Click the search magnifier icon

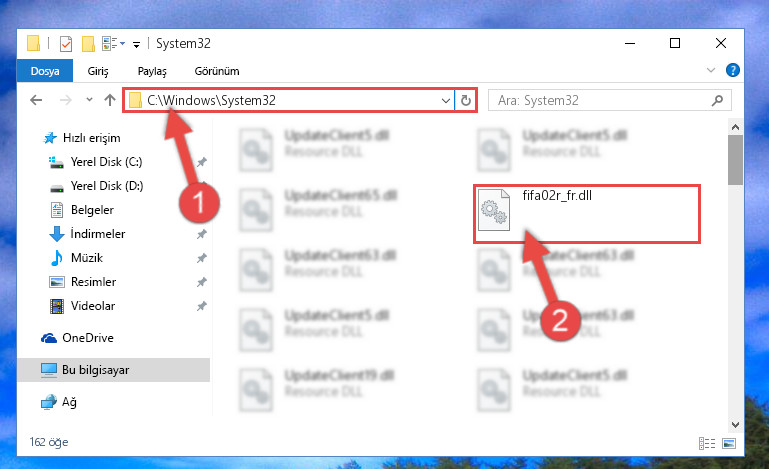click(717, 101)
